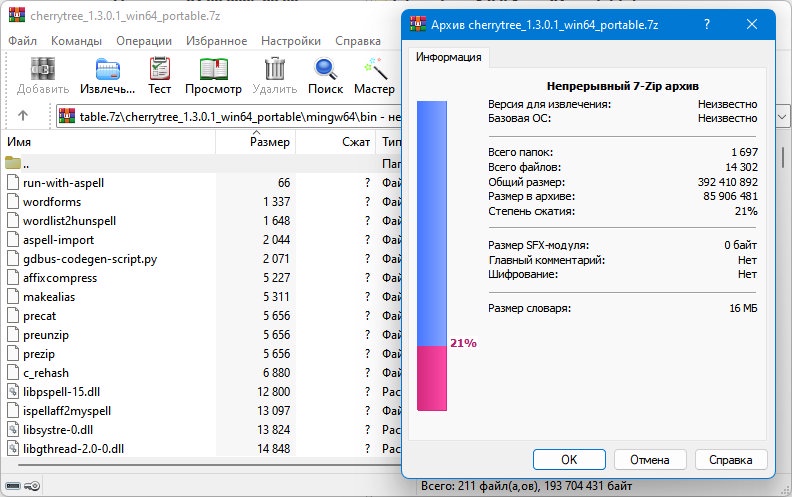Click file icon for wordforms

tap(13, 202)
